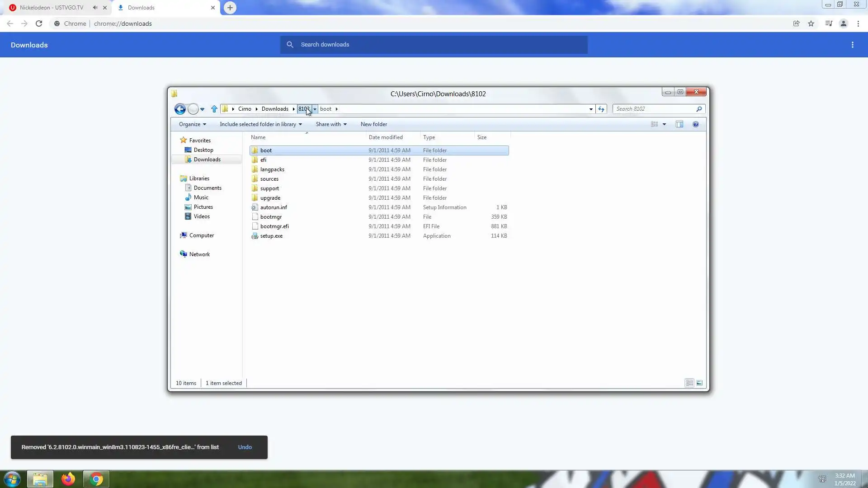Click the up-folder arrow icon
Image resolution: width=868 pixels, height=488 pixels.
[x=214, y=109]
